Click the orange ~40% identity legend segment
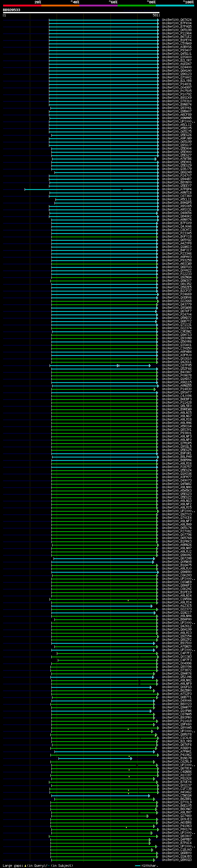197x868 pixels. (x=60, y=6)
